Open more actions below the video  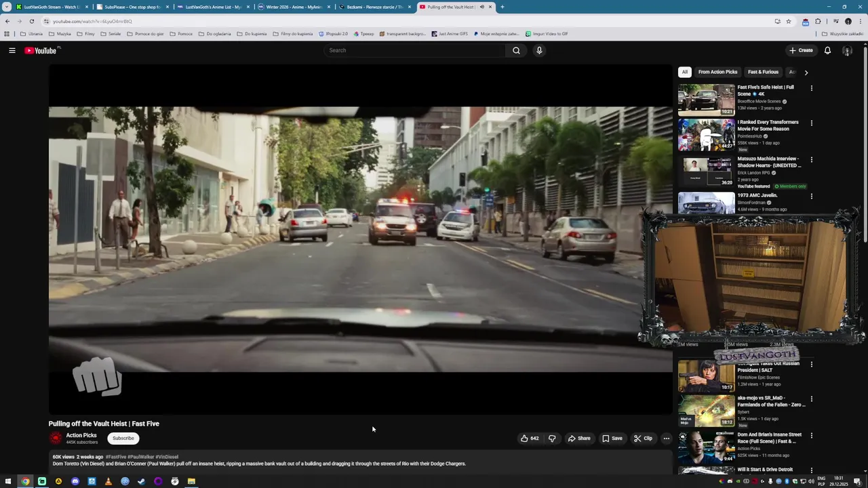667,439
